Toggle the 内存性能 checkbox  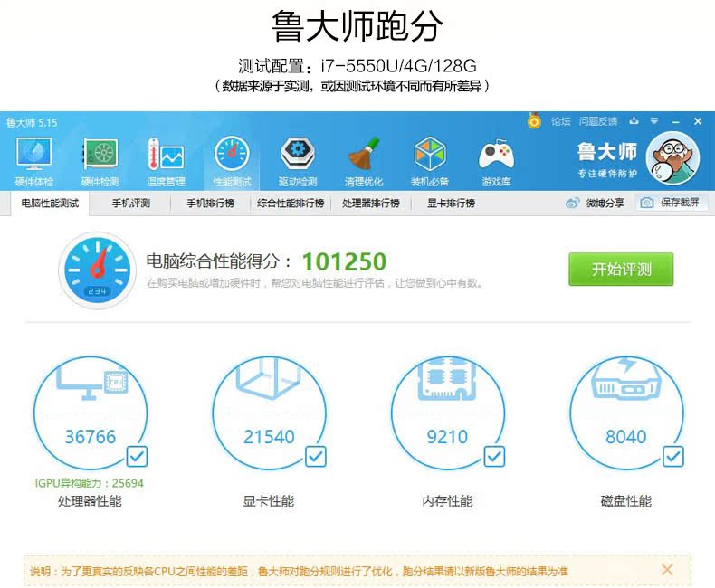coord(494,456)
